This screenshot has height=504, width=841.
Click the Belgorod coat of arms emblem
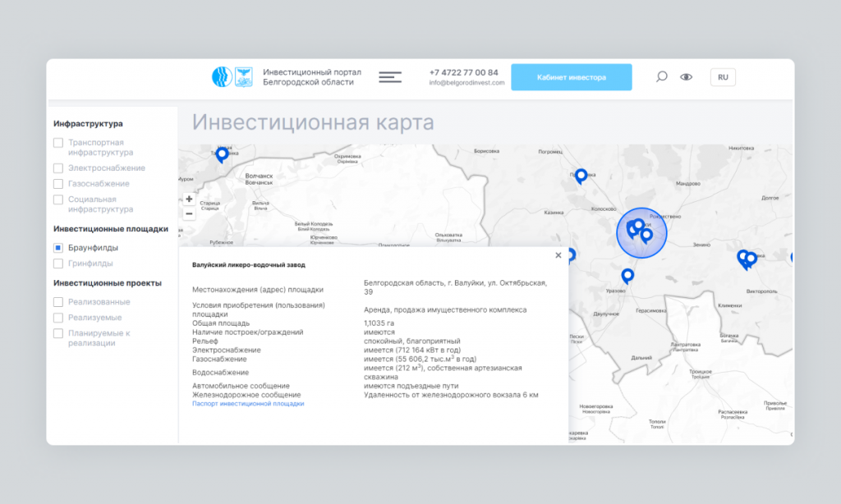coord(243,77)
